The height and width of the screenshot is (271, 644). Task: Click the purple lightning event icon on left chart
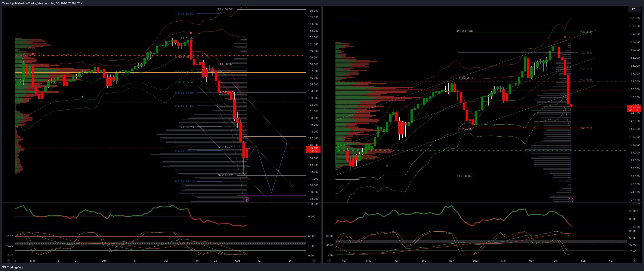[x=247, y=200]
